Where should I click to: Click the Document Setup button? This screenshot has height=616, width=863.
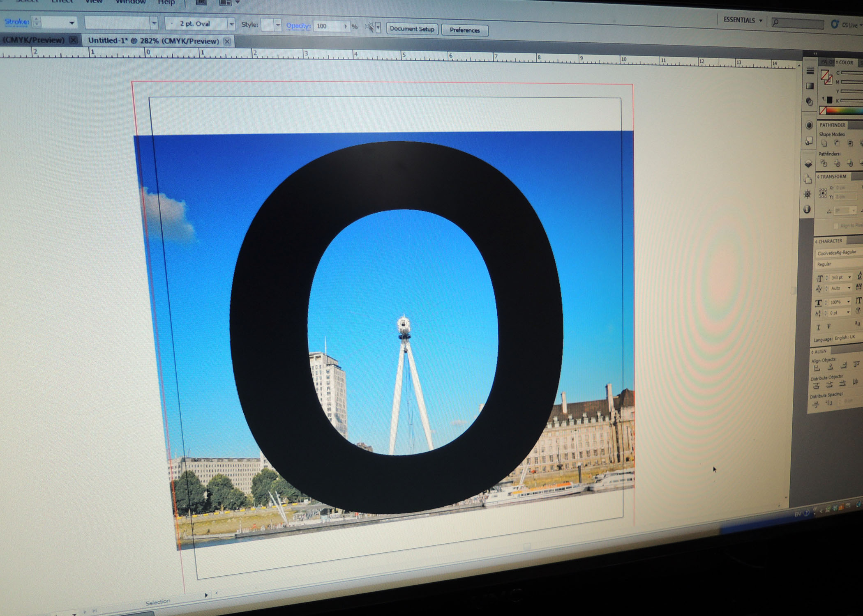412,29
